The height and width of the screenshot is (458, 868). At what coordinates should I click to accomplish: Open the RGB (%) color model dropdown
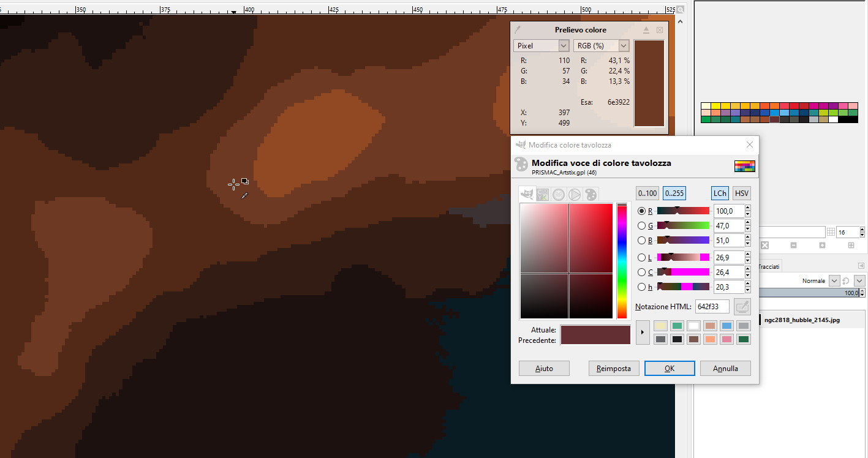pos(602,46)
